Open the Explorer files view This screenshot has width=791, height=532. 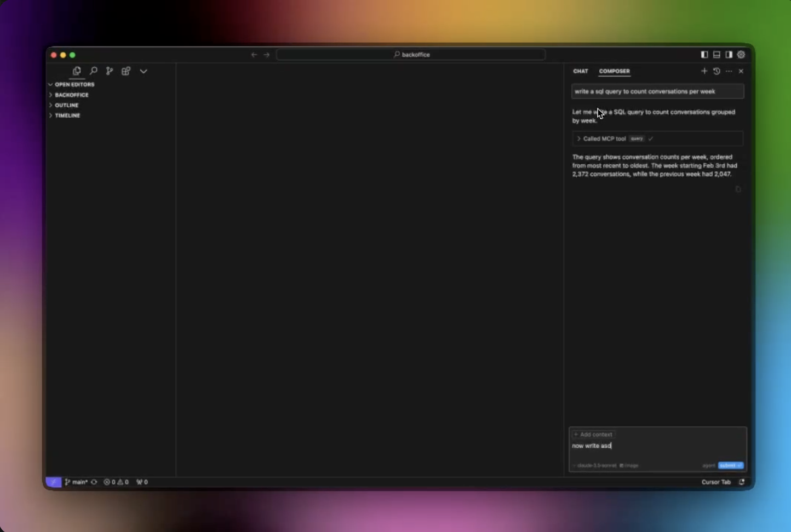(x=77, y=71)
